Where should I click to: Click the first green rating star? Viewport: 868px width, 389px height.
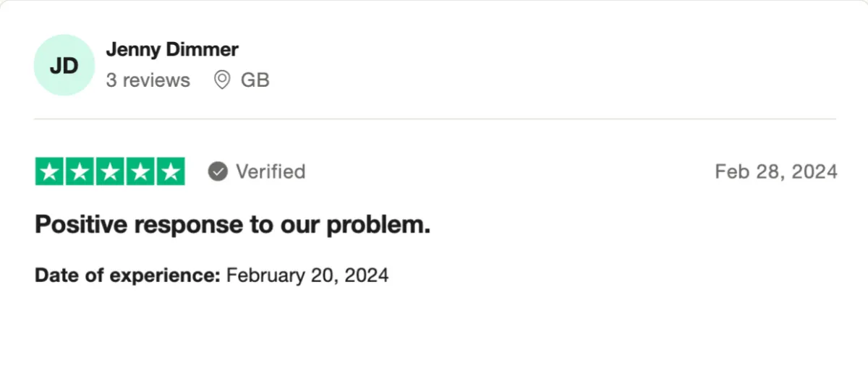click(x=50, y=171)
